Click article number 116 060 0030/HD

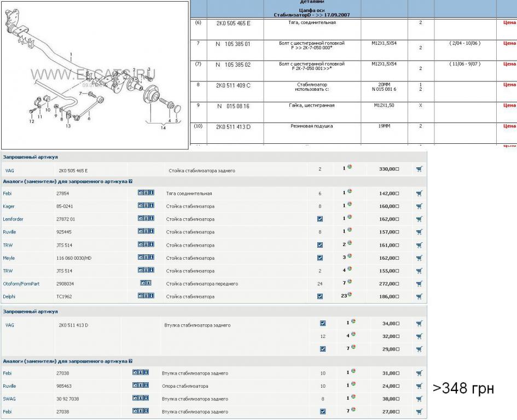[74, 258]
